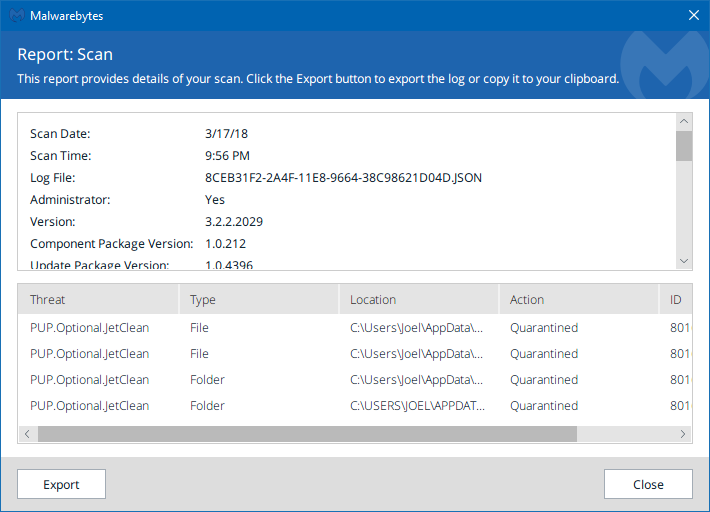Click the Version value 3.2.2.2029
Viewport: 710px width, 512px height.
(234, 222)
